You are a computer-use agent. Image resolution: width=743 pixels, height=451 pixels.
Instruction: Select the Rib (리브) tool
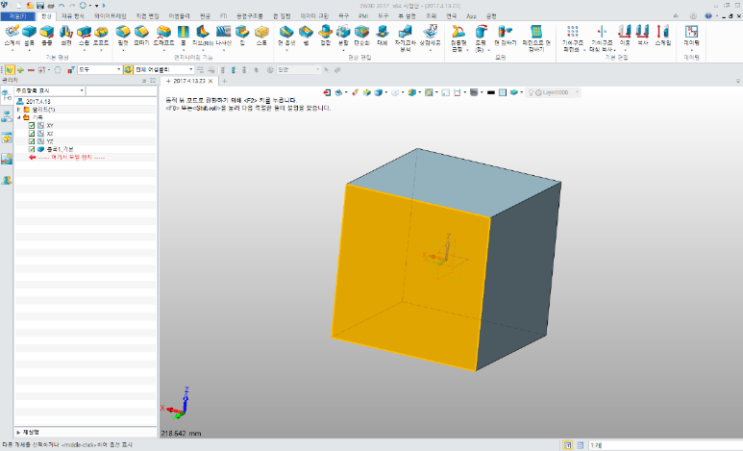tap(203, 36)
